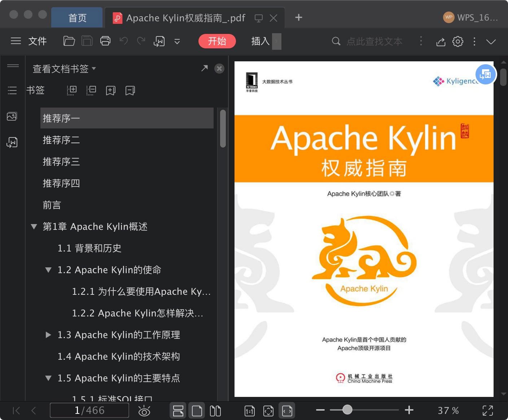Go to first page button
The height and width of the screenshot is (420, 508).
point(16,410)
